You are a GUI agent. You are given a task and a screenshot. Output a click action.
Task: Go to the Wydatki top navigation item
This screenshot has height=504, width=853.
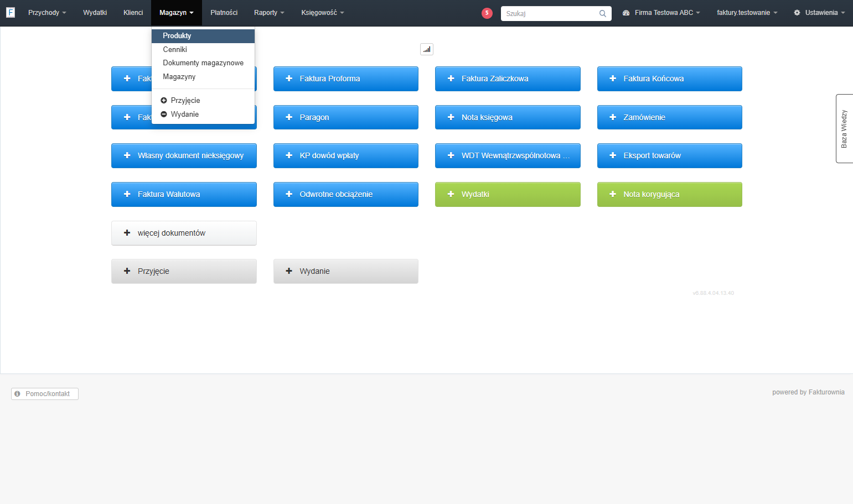coord(95,13)
